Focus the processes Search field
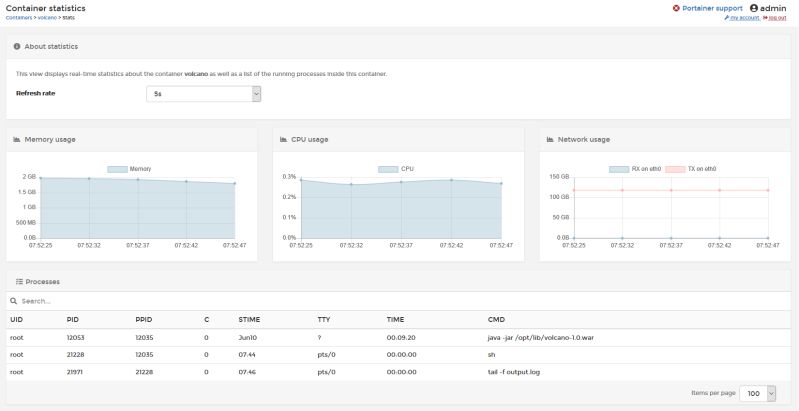This screenshot has height=411, width=799. coord(403,301)
